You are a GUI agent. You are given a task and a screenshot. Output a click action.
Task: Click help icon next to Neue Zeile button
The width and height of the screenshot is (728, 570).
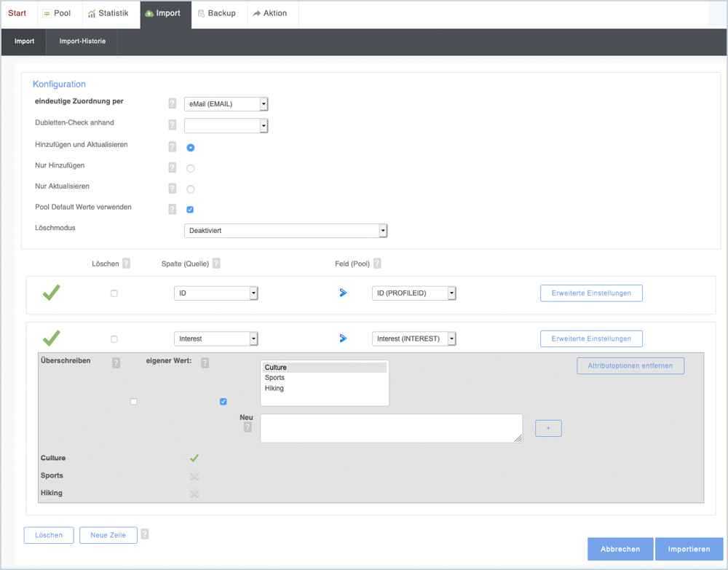(x=145, y=534)
